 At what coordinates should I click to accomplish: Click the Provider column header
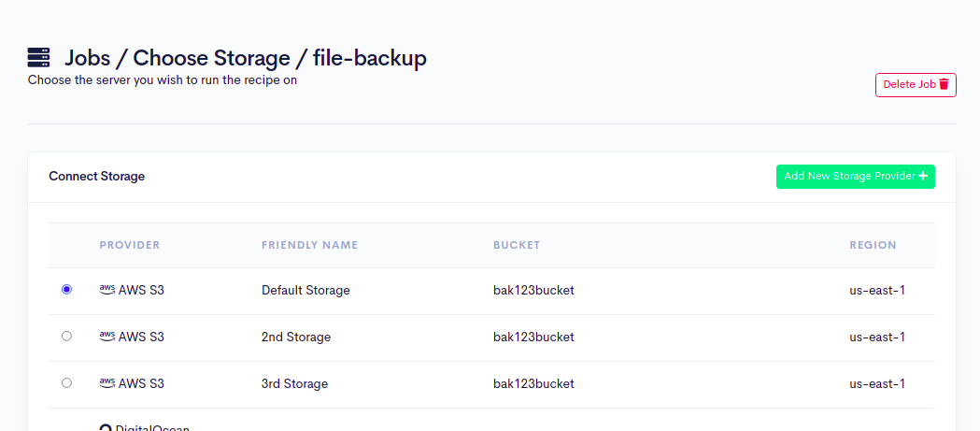[130, 245]
